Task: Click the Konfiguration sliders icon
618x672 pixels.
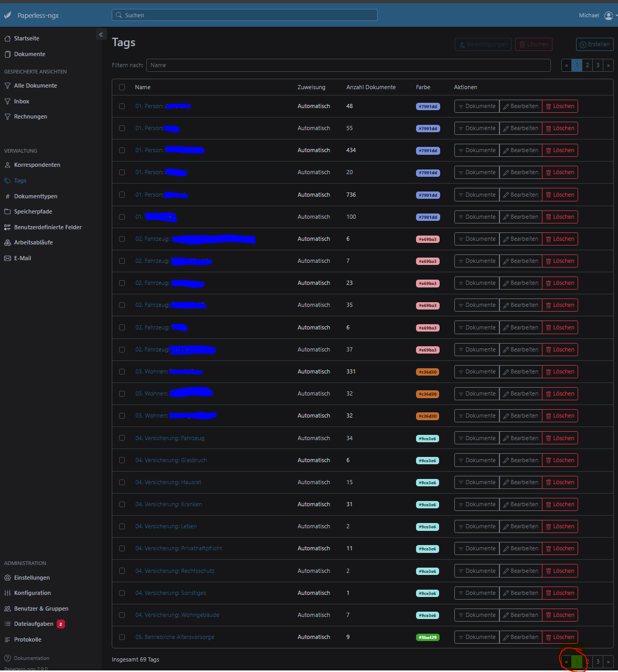Action: 7,593
